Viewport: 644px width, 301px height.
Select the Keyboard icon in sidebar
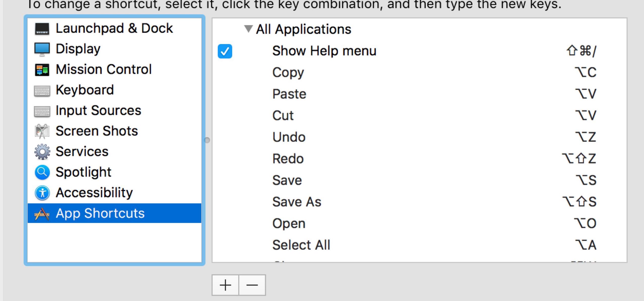pyautogui.click(x=42, y=91)
